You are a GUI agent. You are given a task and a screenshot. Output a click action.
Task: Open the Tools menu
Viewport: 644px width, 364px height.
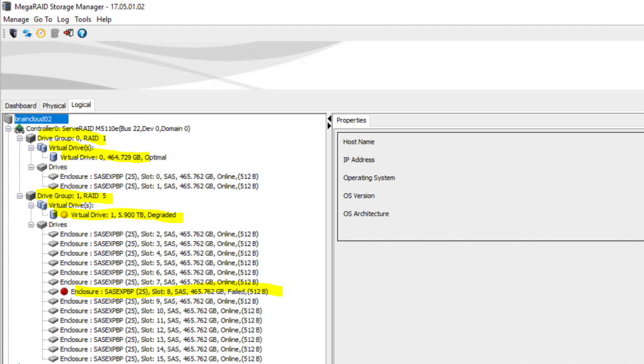[82, 20]
